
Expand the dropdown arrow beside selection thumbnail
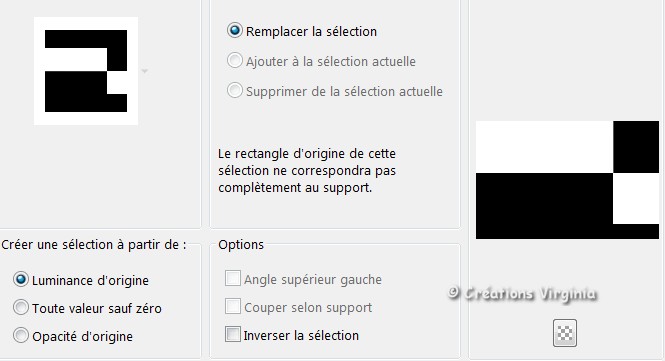coord(145,71)
